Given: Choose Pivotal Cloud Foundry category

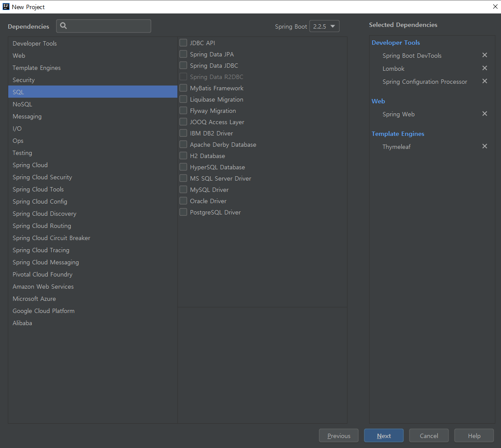Looking at the screenshot, I should click(x=93, y=274).
